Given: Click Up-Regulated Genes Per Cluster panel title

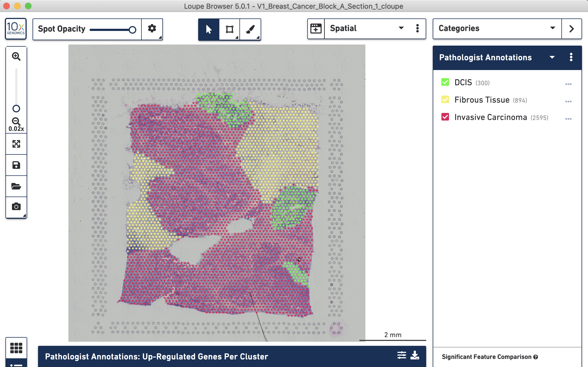Looking at the screenshot, I should tap(157, 357).
